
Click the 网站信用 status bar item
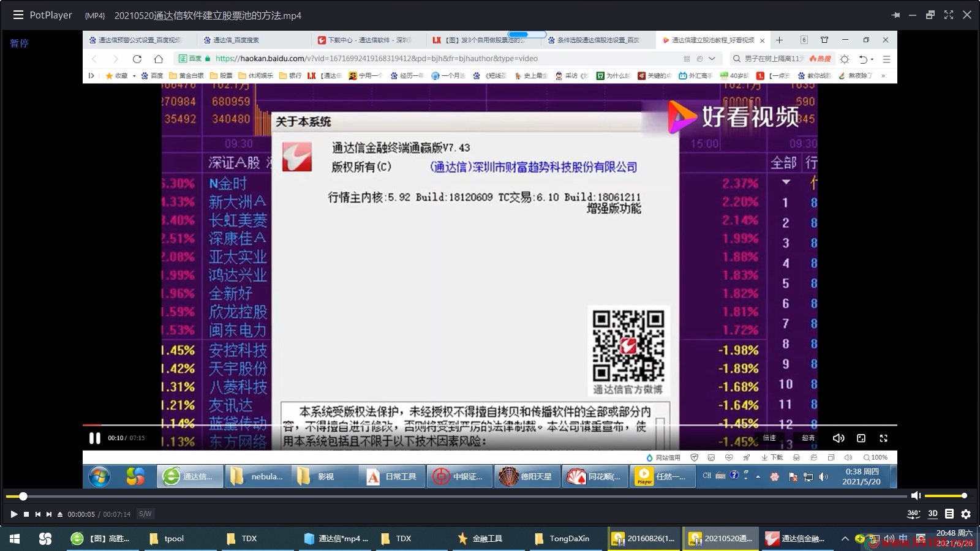click(x=663, y=457)
